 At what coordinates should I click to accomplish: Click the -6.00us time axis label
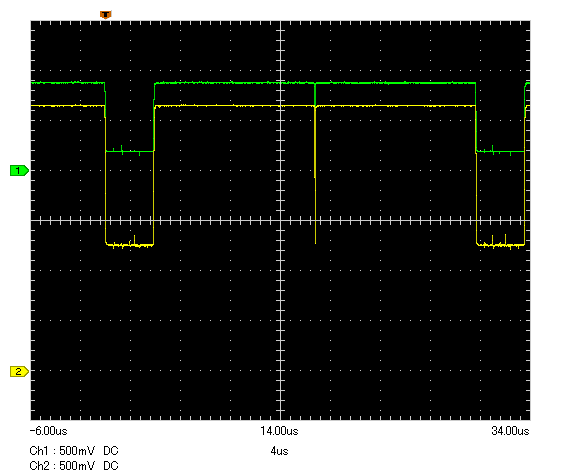tap(48, 431)
